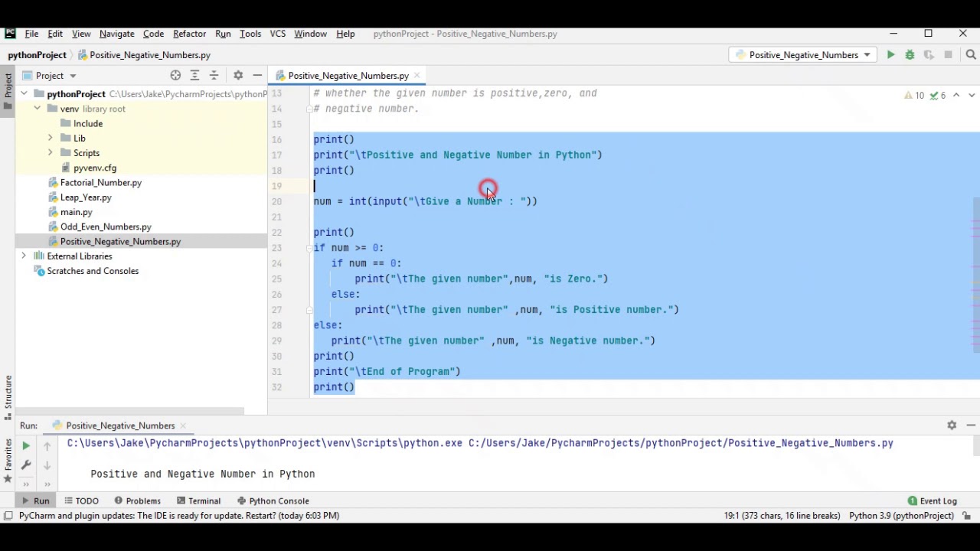Show more Run panel actions chevrons
This screenshot has width=980, height=551.
coord(25,484)
